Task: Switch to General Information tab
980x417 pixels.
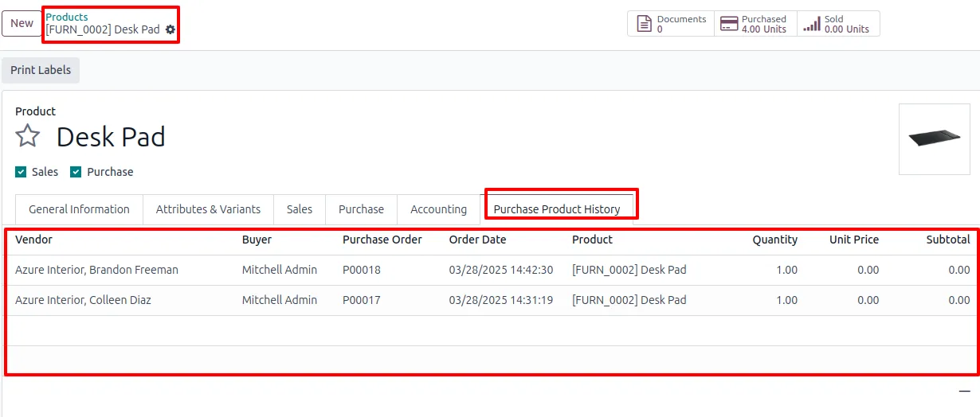Action: pyautogui.click(x=79, y=209)
